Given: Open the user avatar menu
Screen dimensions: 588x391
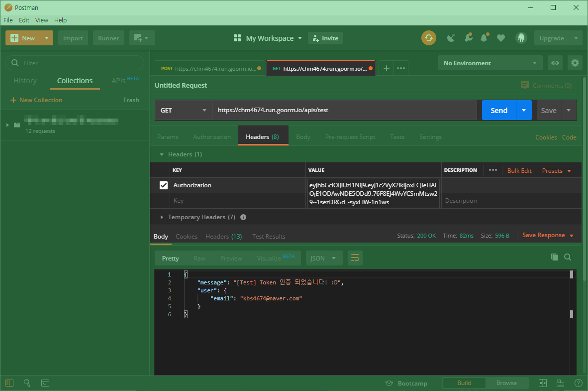Looking at the screenshot, I should [521, 38].
